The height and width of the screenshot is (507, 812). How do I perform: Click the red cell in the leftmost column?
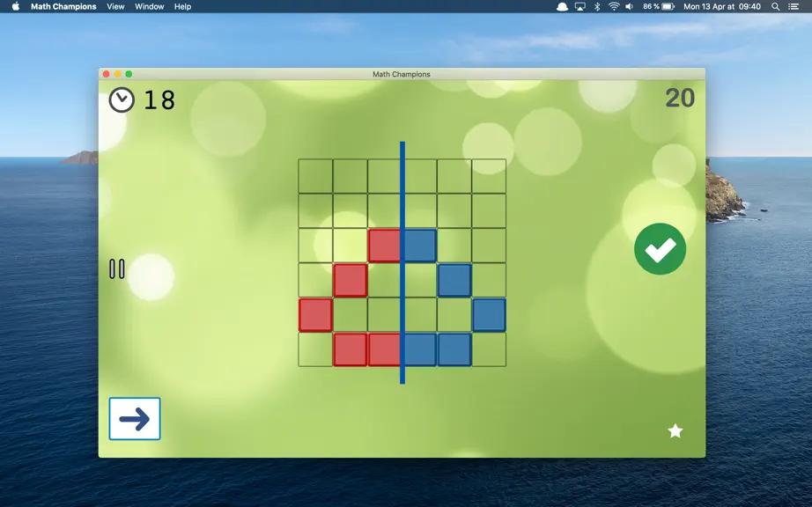(315, 314)
